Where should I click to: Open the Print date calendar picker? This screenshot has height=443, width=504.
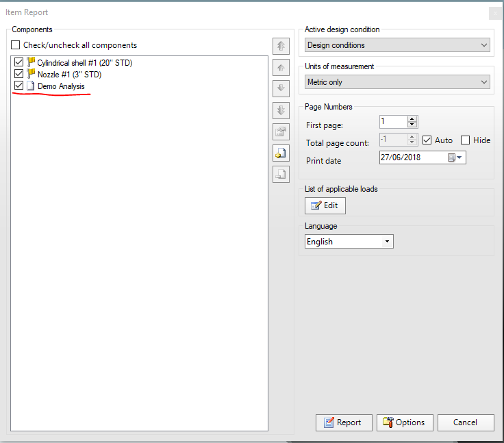click(x=455, y=157)
